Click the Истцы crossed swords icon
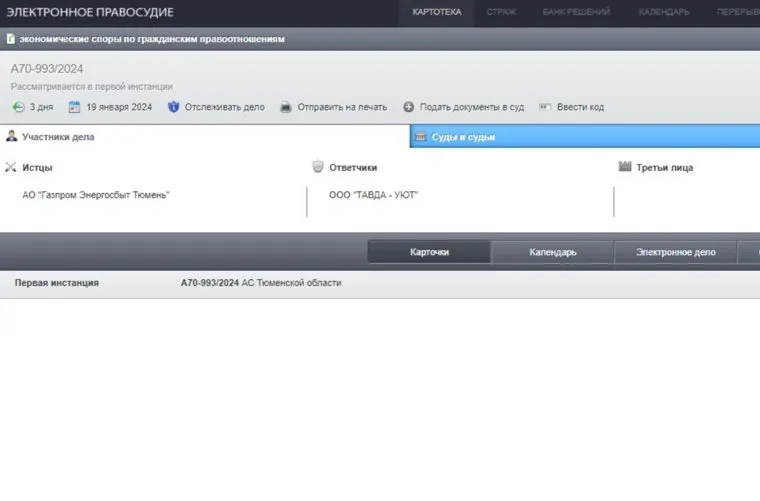Screen dimensions: 760x501 click(x=11, y=167)
